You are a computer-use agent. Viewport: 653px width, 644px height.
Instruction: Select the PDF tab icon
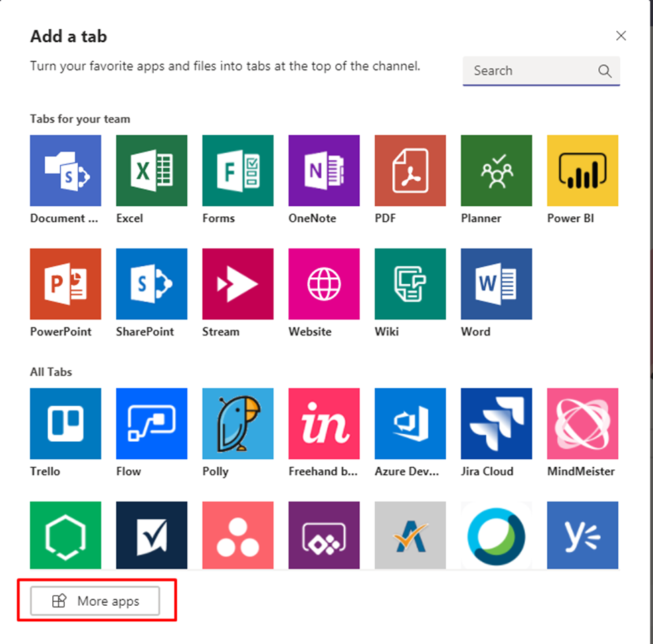(x=410, y=171)
